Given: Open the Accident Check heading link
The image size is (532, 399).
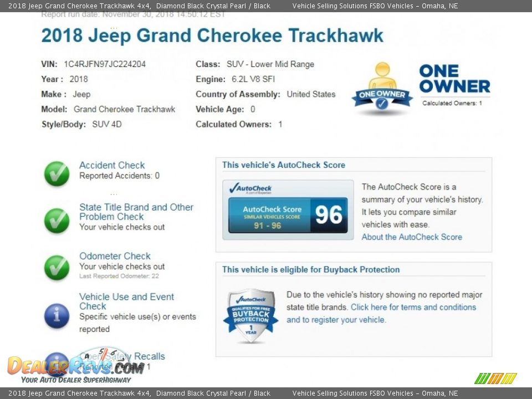Looking at the screenshot, I should [x=112, y=165].
